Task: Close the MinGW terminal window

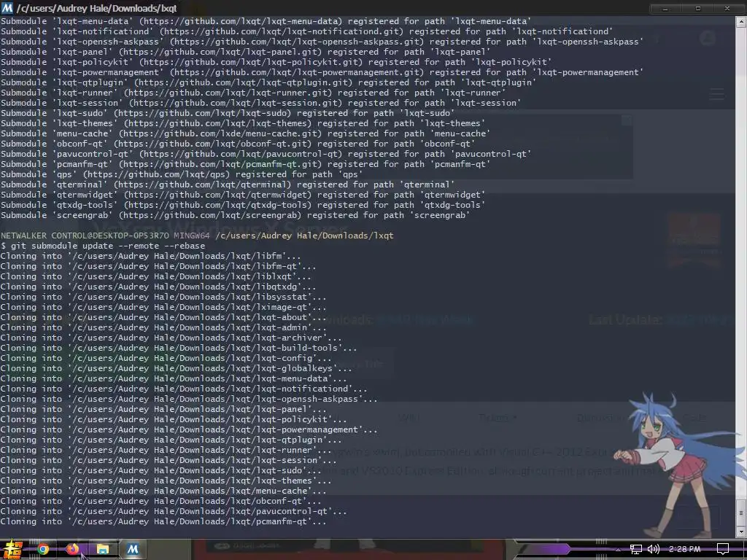Action: (x=727, y=9)
